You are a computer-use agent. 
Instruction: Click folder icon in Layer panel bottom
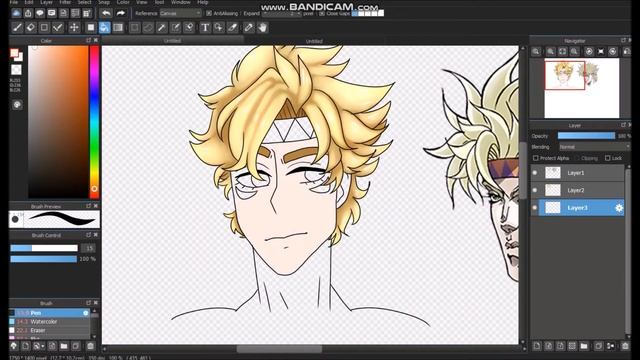click(584, 346)
